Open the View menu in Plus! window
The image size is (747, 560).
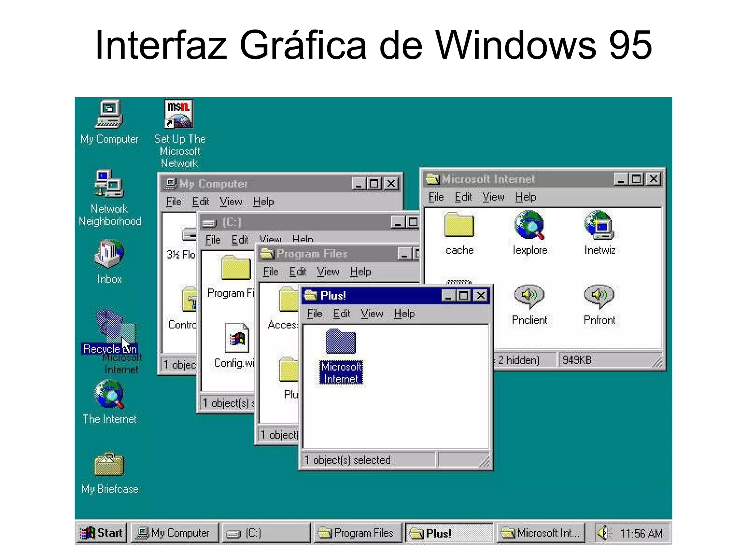point(372,314)
